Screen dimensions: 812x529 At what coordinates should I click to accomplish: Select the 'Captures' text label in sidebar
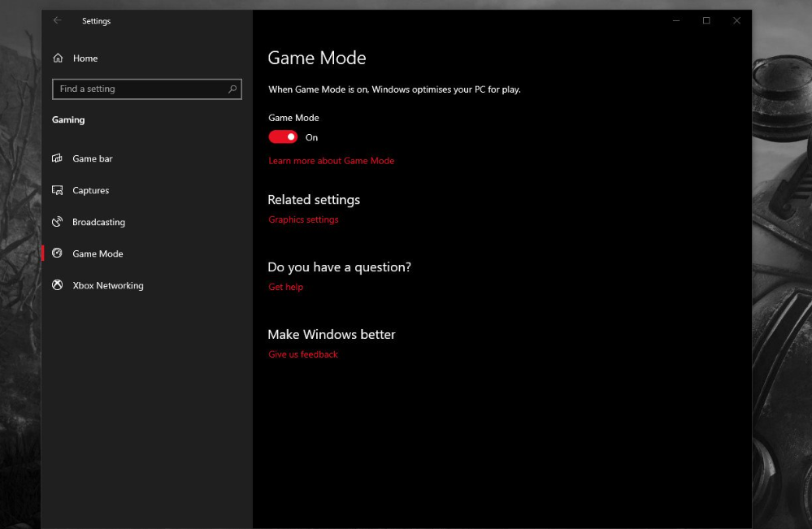[x=90, y=190]
